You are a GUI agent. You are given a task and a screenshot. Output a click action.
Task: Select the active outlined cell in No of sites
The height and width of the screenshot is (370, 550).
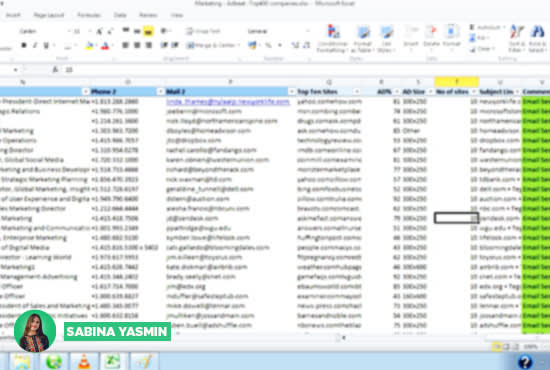tap(457, 218)
